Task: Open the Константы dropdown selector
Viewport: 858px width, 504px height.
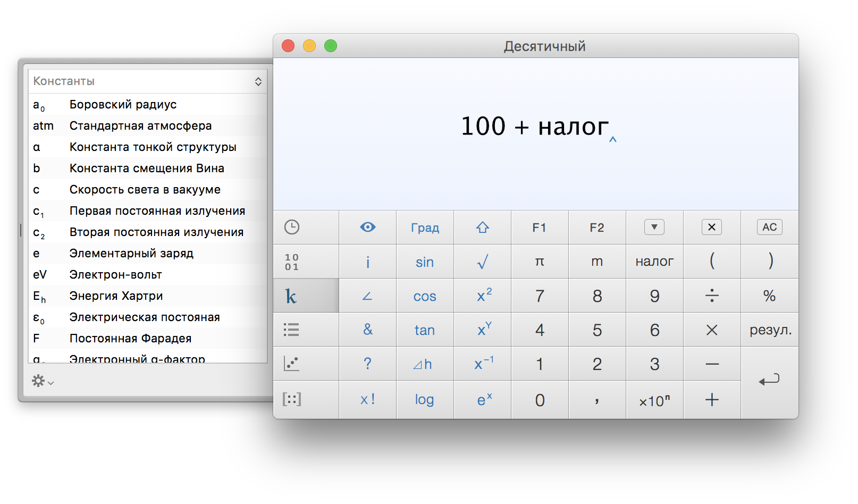Action: 148,81
